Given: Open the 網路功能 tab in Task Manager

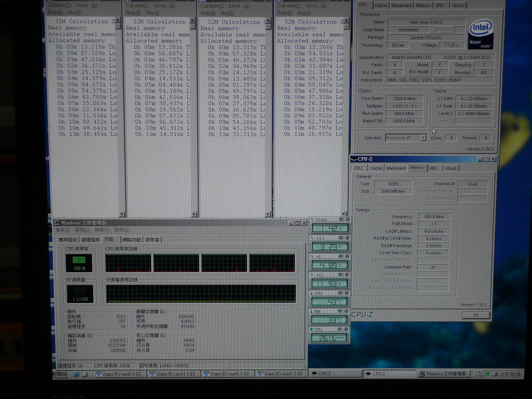Looking at the screenshot, I should pyautogui.click(x=131, y=240).
